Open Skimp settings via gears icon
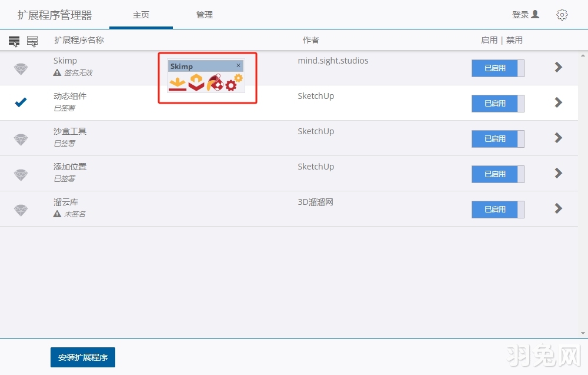The image size is (588, 375). point(233,81)
